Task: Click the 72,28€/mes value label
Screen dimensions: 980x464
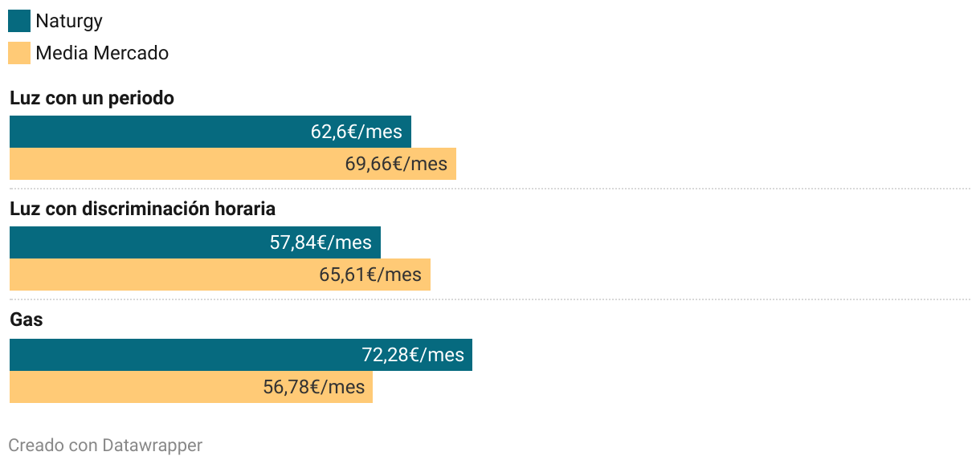Action: coord(413,355)
